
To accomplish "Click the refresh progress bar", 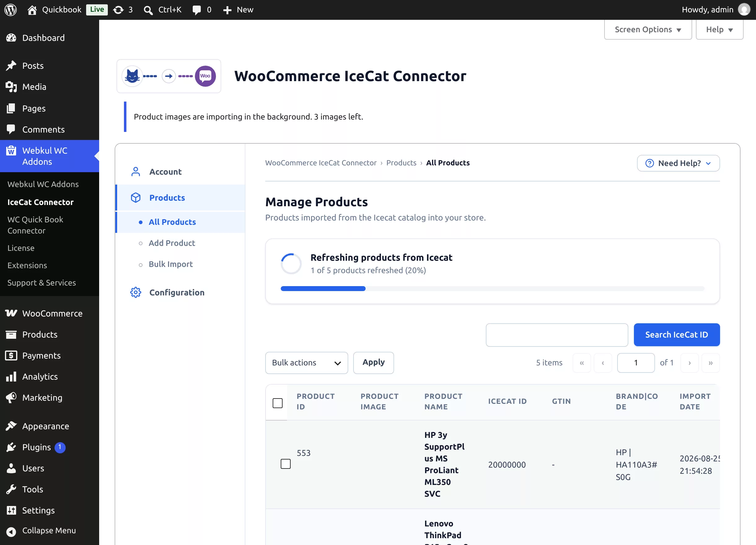I will [x=492, y=289].
